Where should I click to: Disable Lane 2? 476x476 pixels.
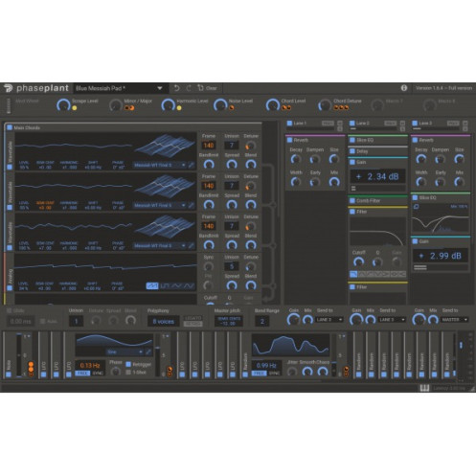point(352,123)
